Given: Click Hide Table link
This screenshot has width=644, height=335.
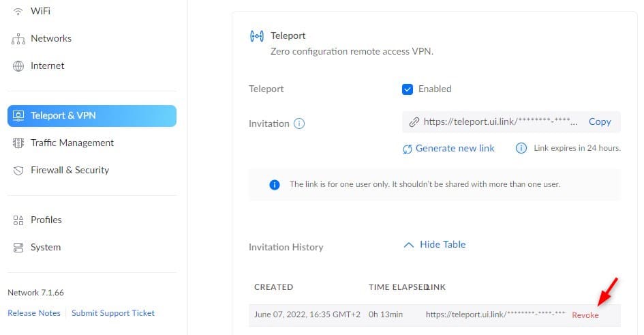Looking at the screenshot, I should coord(442,244).
